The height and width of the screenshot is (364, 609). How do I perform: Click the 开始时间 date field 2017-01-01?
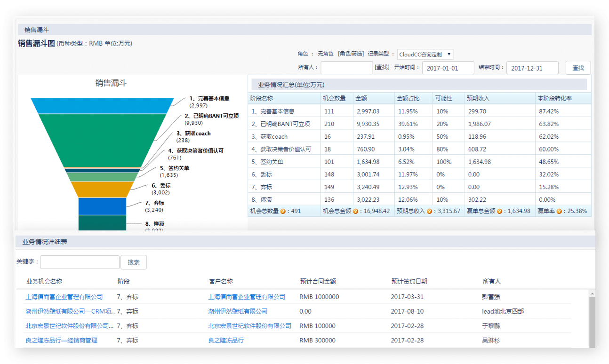pos(448,68)
